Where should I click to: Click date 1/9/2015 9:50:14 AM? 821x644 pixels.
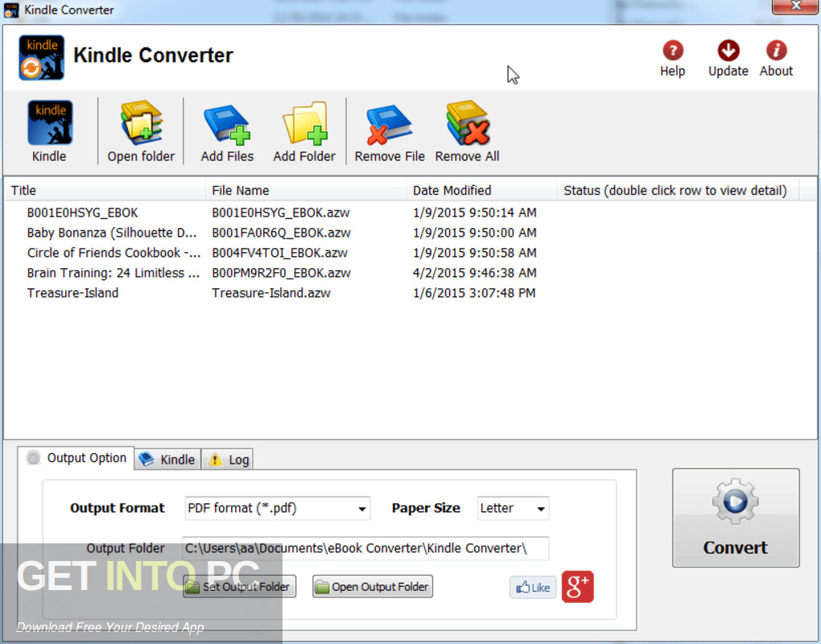(474, 213)
